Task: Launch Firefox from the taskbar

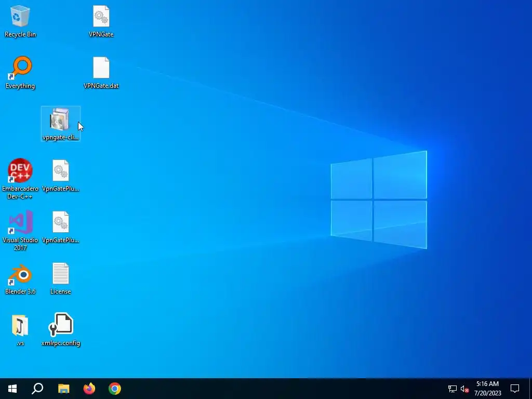Action: coord(89,389)
